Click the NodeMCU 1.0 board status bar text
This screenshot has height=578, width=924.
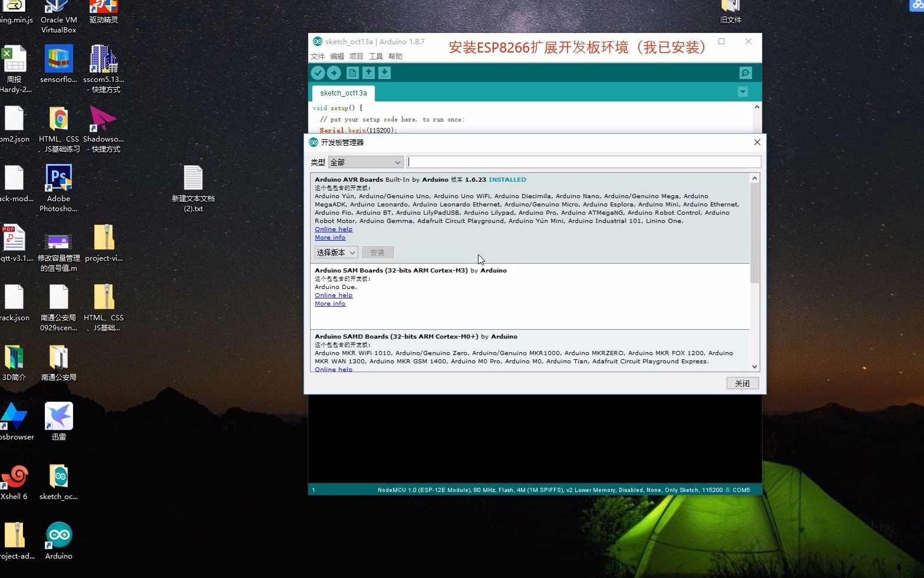pos(563,490)
